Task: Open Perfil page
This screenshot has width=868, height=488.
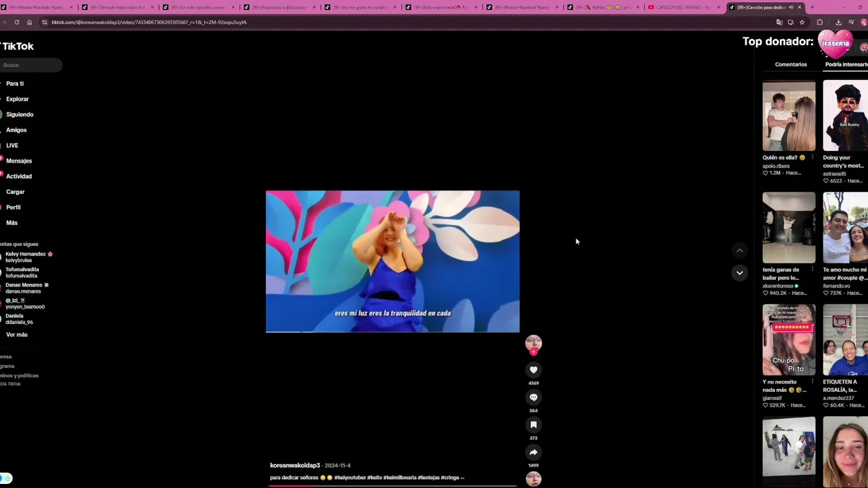Action: (x=14, y=207)
